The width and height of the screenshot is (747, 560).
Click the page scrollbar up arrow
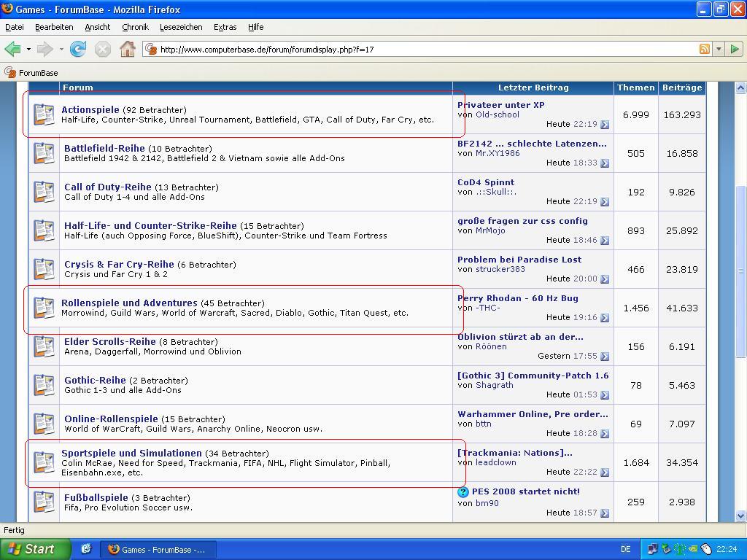(x=740, y=87)
